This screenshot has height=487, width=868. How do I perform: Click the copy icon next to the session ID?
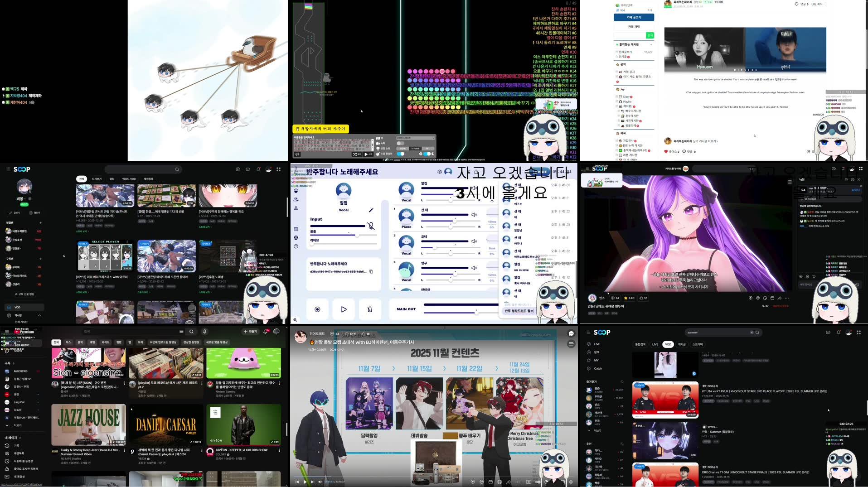click(x=372, y=272)
